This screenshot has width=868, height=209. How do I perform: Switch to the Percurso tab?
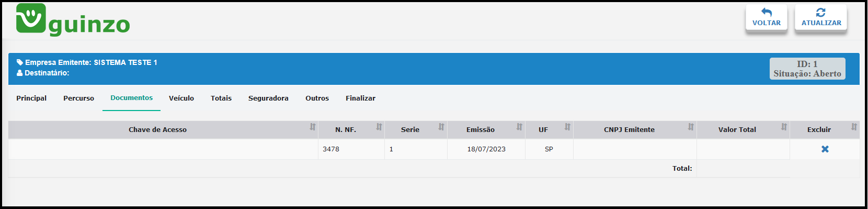coord(79,98)
